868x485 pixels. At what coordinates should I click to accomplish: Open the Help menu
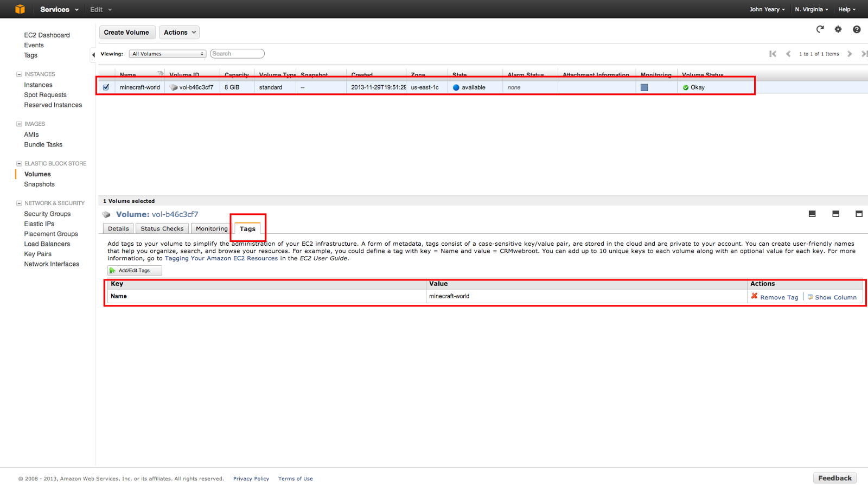847,9
